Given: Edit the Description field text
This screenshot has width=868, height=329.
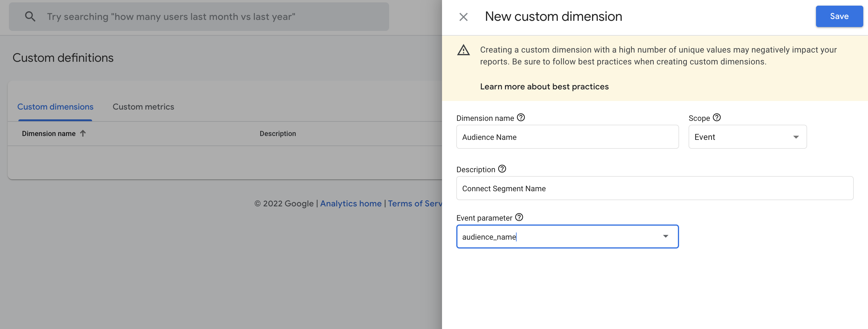Looking at the screenshot, I should (x=654, y=189).
